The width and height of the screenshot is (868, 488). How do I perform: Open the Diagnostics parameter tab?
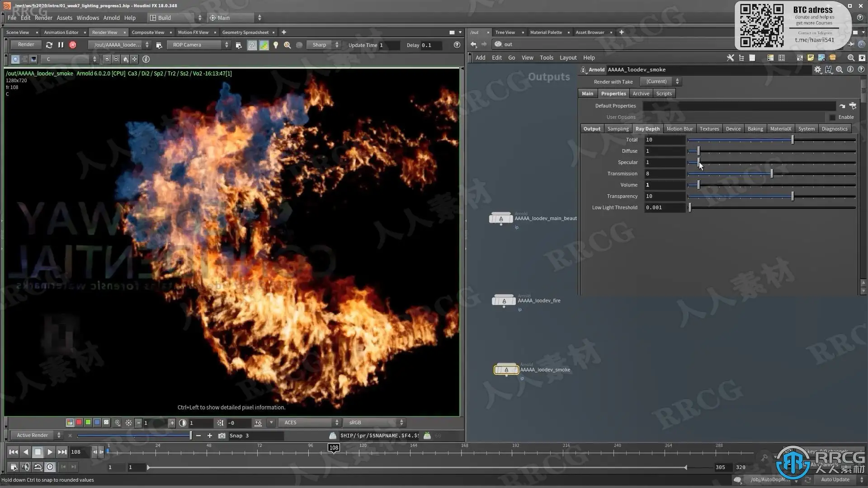[835, 129]
